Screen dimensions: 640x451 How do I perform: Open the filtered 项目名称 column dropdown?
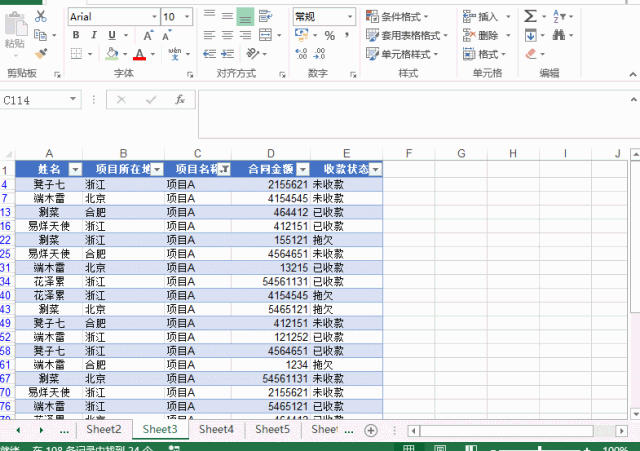(224, 169)
